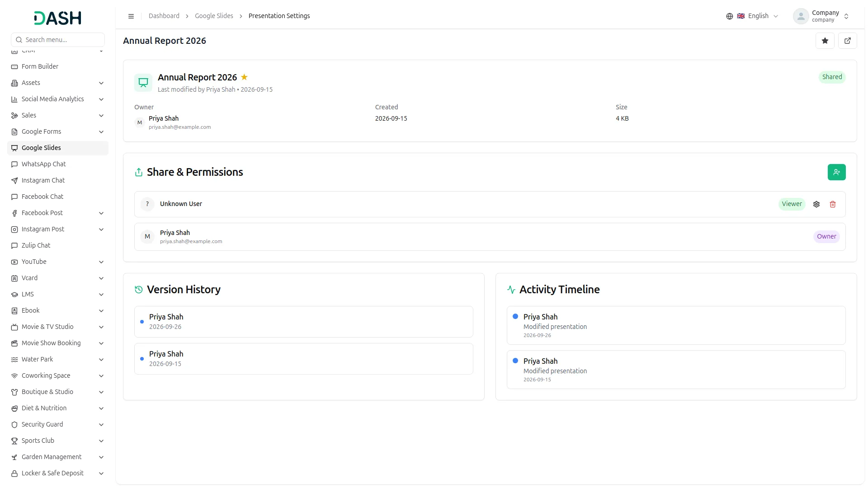Click the LMS graduation cap icon
868x488 pixels.
pyautogui.click(x=14, y=295)
